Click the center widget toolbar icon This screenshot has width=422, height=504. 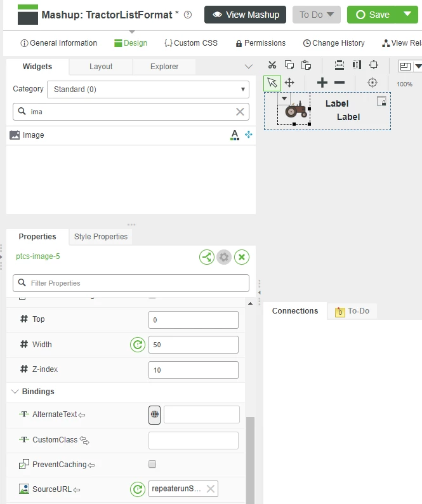click(x=374, y=65)
